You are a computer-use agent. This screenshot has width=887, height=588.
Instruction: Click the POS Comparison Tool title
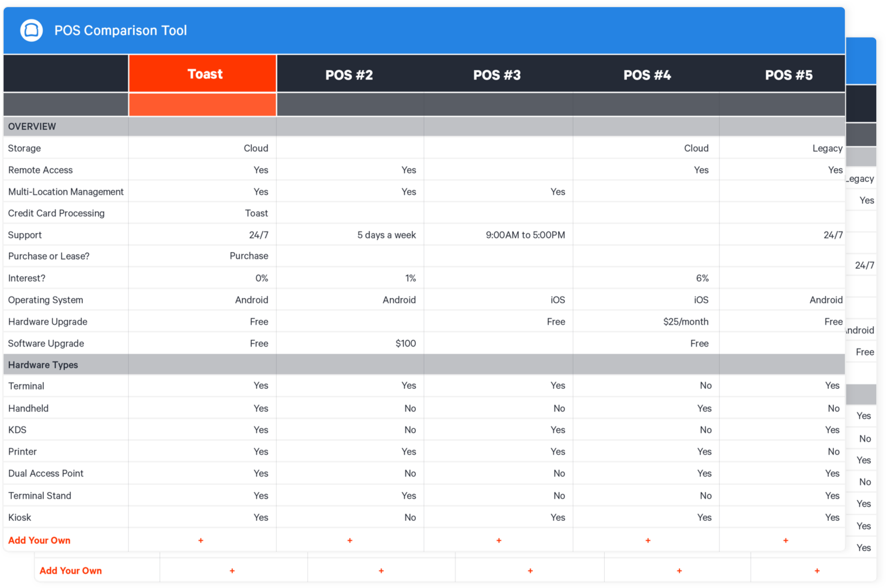(121, 30)
